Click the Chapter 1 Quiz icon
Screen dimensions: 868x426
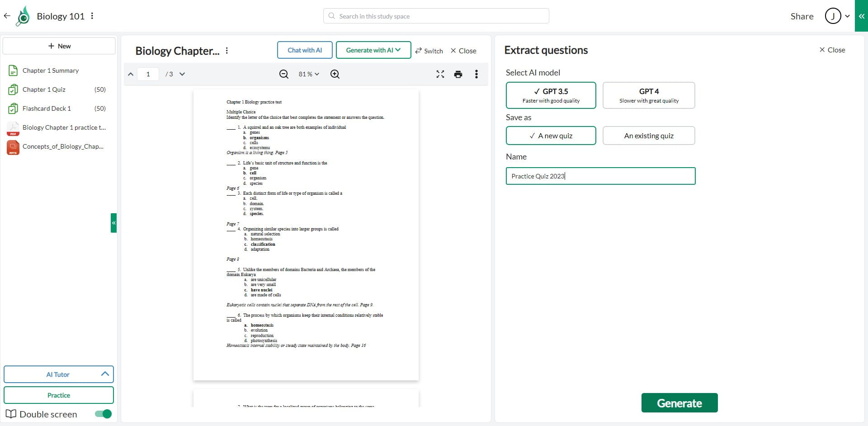click(x=13, y=89)
